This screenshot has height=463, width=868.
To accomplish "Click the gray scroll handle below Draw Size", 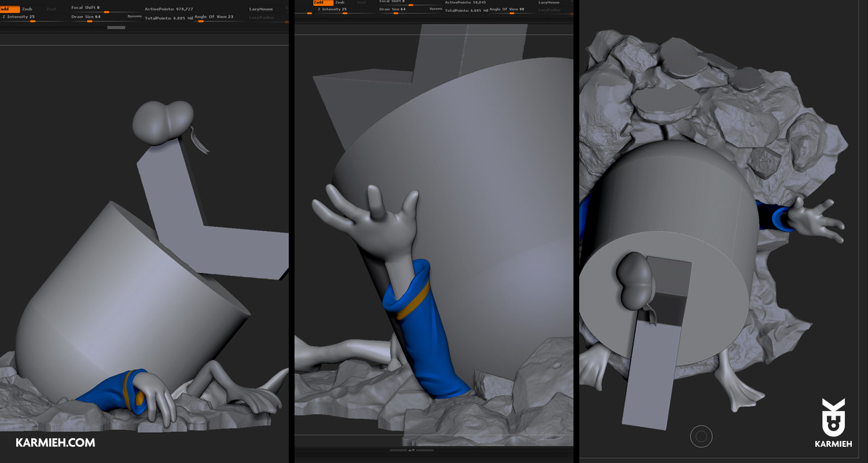I will [x=116, y=27].
